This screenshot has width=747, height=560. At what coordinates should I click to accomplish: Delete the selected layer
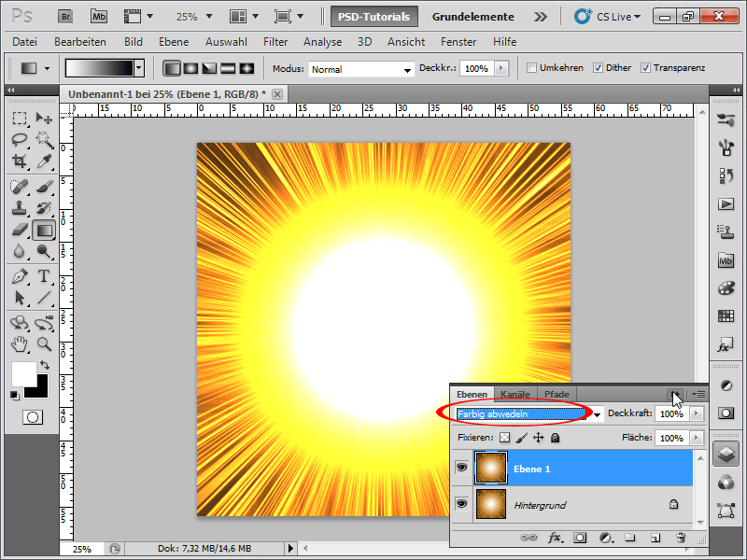pos(681,538)
